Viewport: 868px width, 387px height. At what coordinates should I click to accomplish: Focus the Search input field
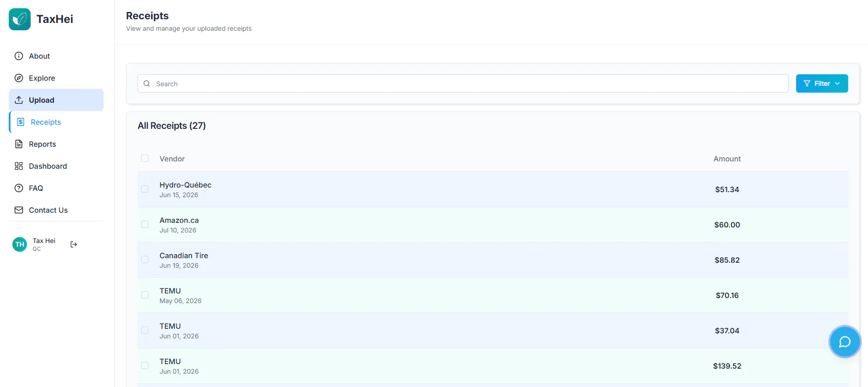coord(463,83)
